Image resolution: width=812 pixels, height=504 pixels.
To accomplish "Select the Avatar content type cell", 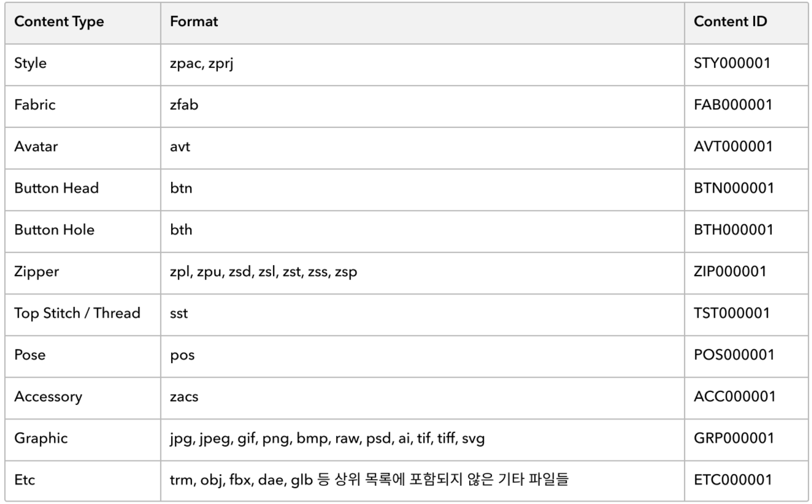I will (x=36, y=147).
